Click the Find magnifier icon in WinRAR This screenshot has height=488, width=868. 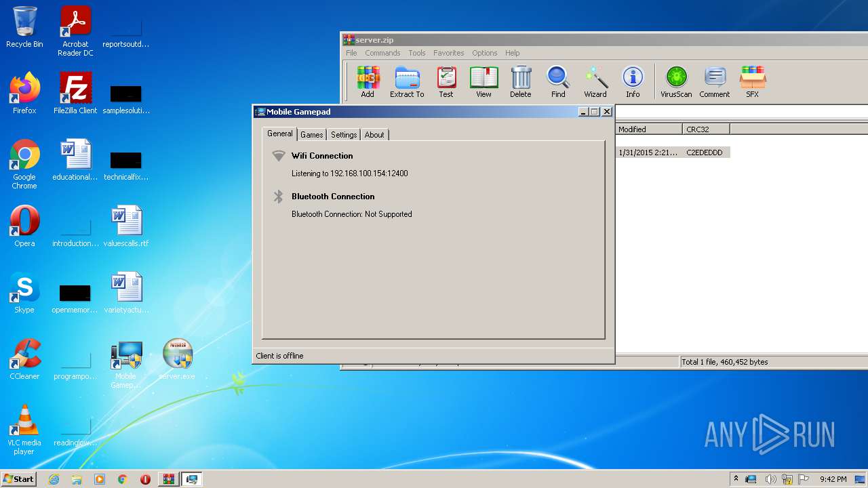pos(558,82)
